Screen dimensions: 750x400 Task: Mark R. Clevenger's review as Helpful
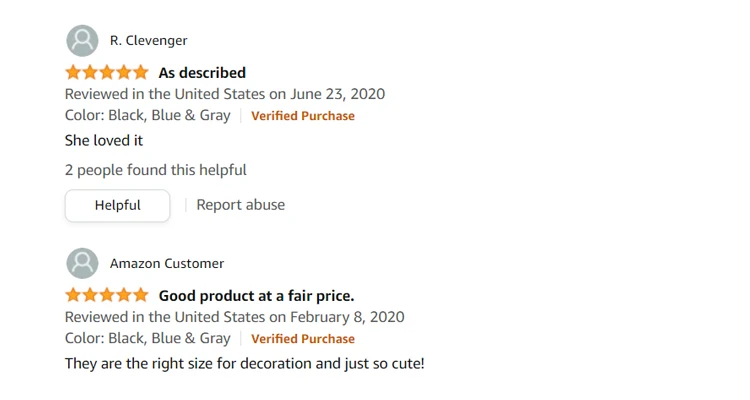(x=118, y=206)
